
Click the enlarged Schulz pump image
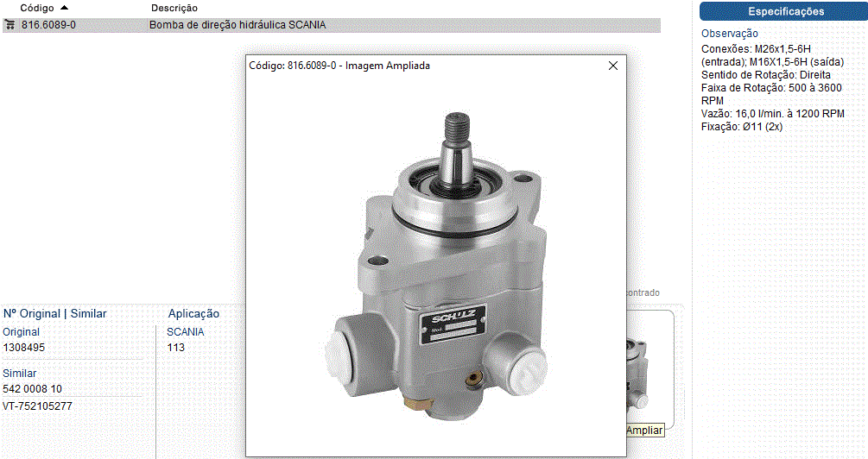point(436,259)
